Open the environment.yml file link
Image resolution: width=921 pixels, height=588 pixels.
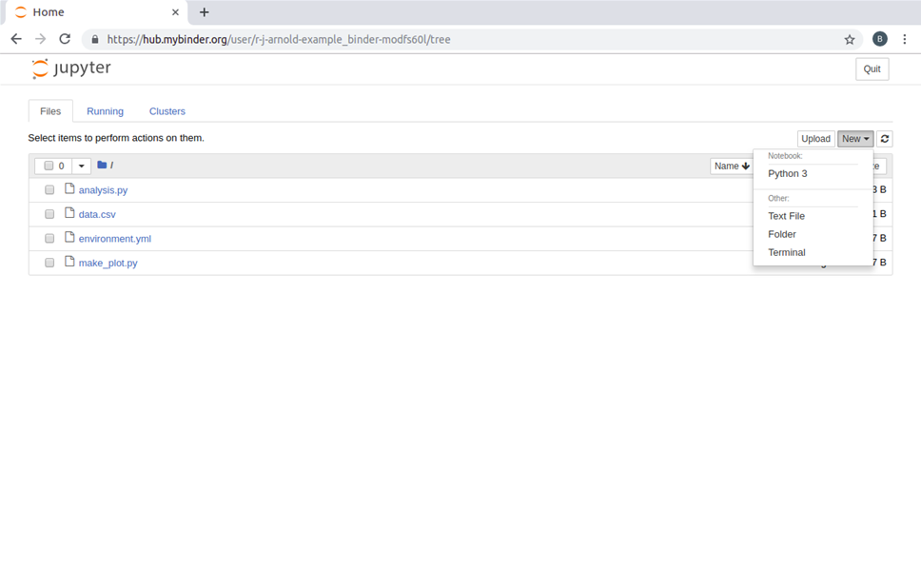114,239
